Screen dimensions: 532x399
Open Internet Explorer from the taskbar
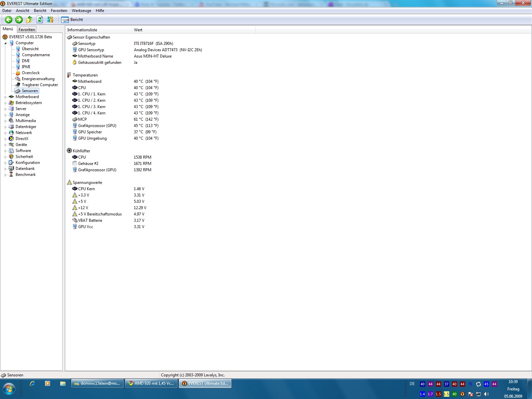pyautogui.click(x=32, y=383)
